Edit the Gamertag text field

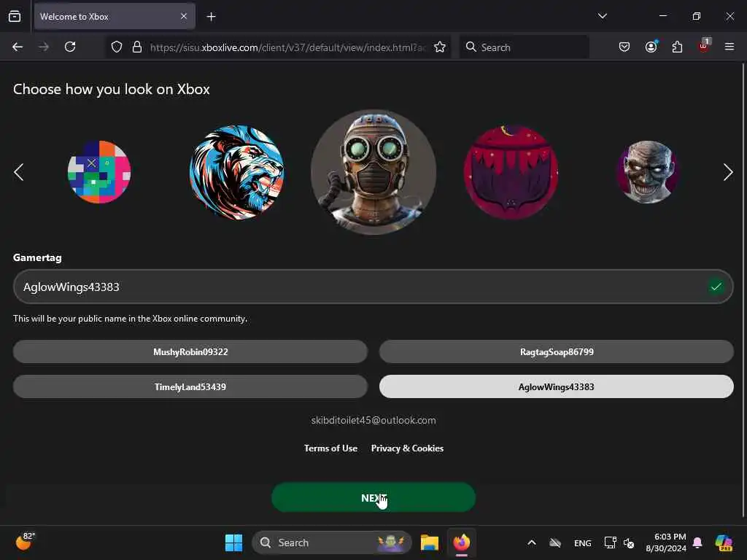(x=373, y=287)
